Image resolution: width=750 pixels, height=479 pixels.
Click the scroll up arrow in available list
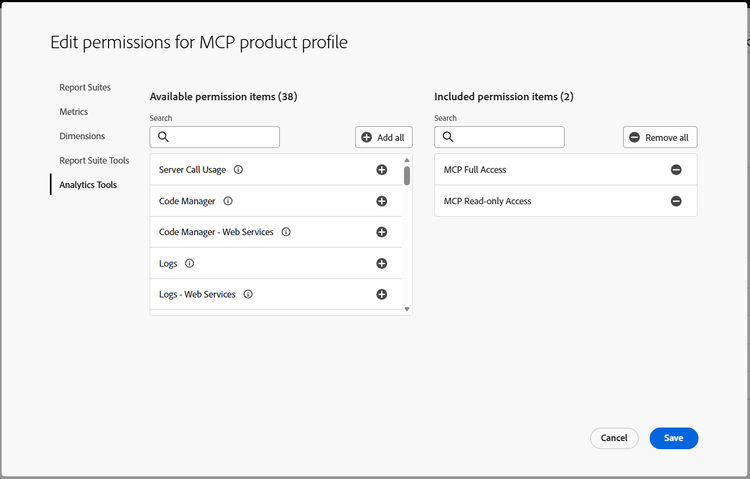click(x=407, y=160)
